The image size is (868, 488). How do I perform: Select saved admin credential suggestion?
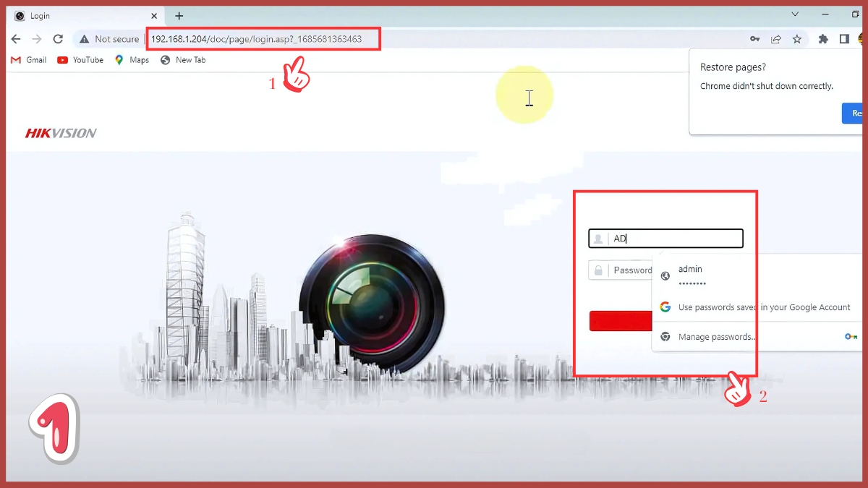click(757, 275)
